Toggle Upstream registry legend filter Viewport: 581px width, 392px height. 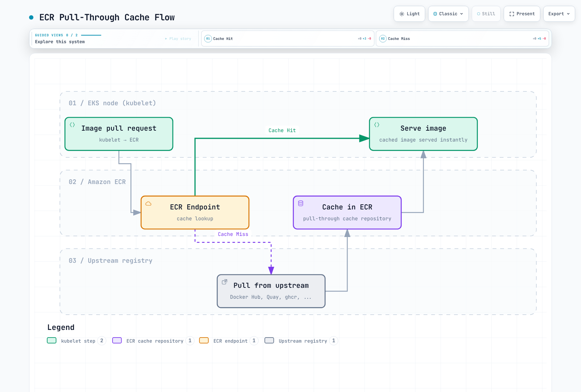(x=301, y=341)
